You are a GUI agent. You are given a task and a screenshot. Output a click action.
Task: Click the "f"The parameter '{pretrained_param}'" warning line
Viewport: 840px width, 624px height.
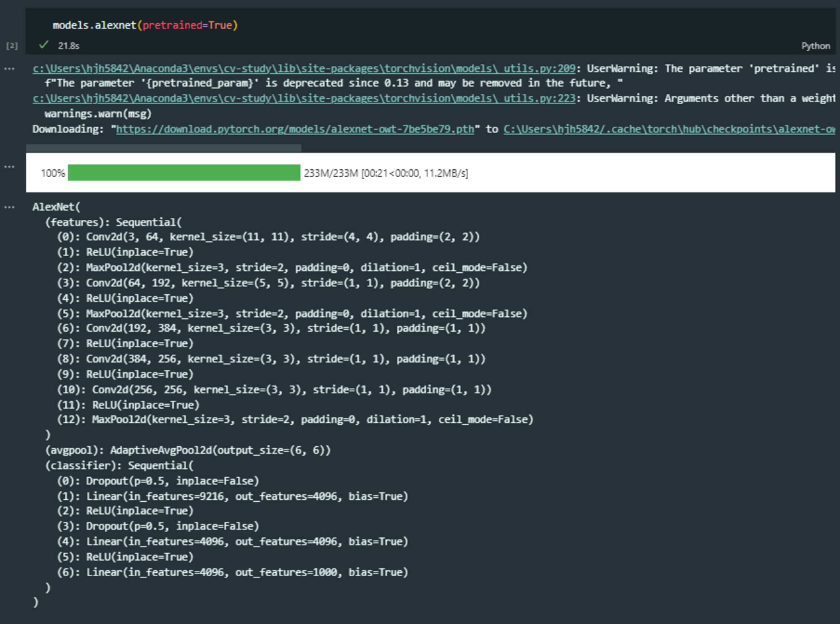coord(334,83)
